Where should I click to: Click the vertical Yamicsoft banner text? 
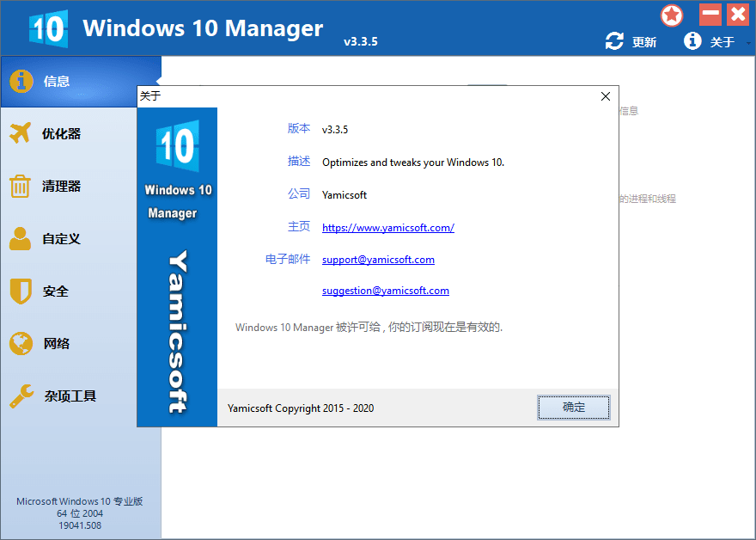[x=178, y=332]
